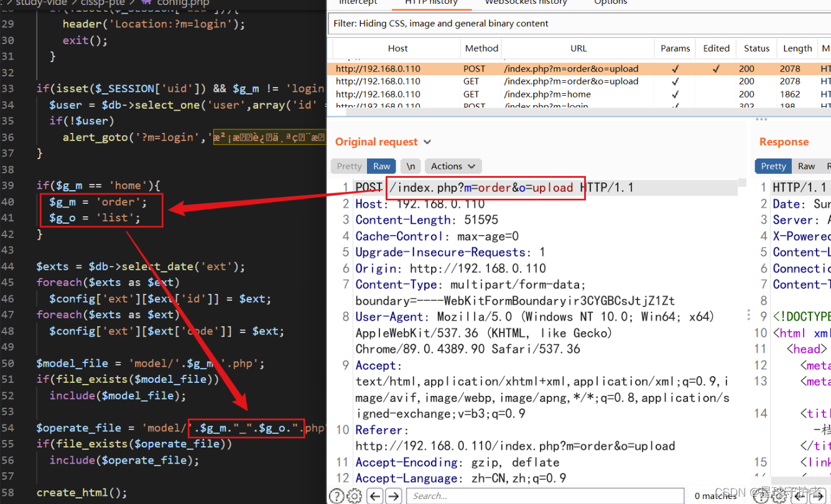Screen dimensions: 831x504
Task: Open request search settings gear
Action: pos(354,496)
